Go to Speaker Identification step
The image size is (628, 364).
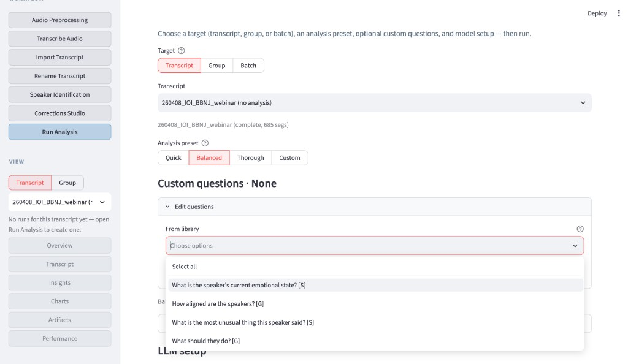click(59, 94)
